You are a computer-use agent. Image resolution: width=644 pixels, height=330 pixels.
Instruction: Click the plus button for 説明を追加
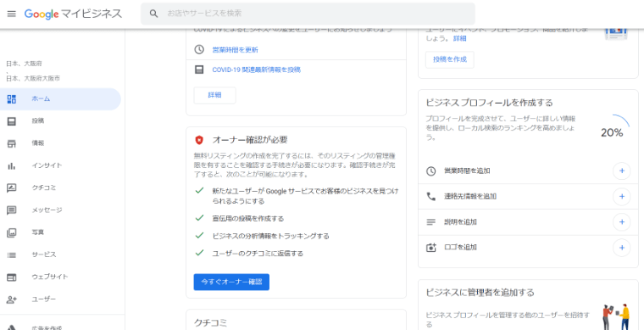(621, 222)
